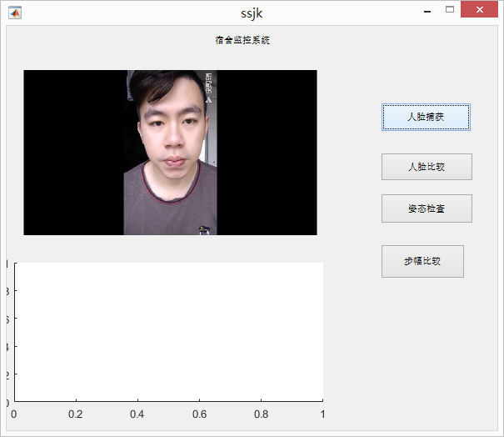Screen dimensions: 504x437
Task: Click the 人脸捕获 button
Action: pos(426,118)
